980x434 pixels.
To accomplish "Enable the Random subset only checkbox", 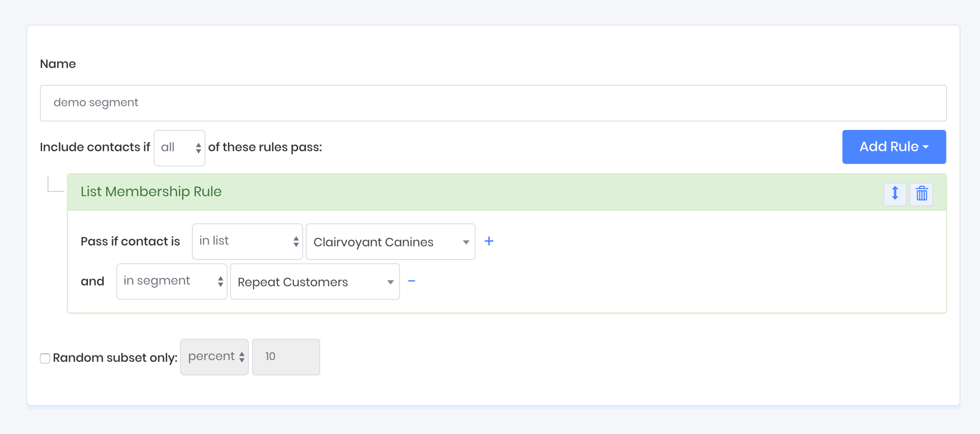I will point(45,358).
